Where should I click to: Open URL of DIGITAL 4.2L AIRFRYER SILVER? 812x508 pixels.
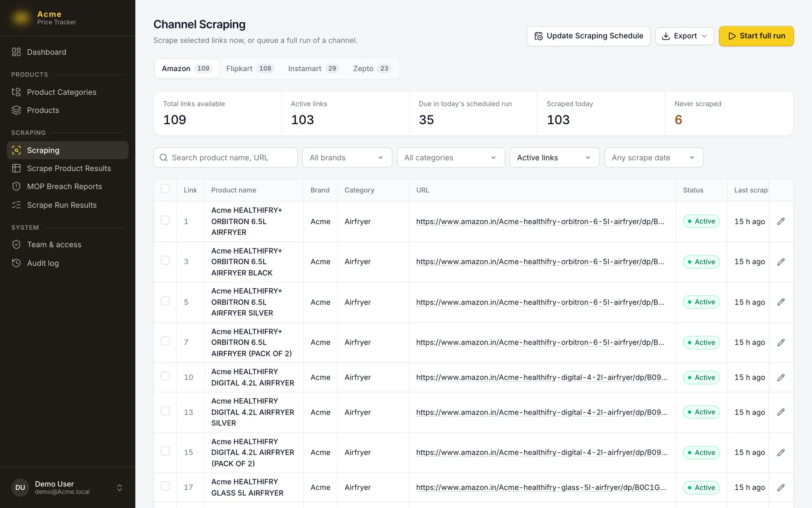pos(542,412)
